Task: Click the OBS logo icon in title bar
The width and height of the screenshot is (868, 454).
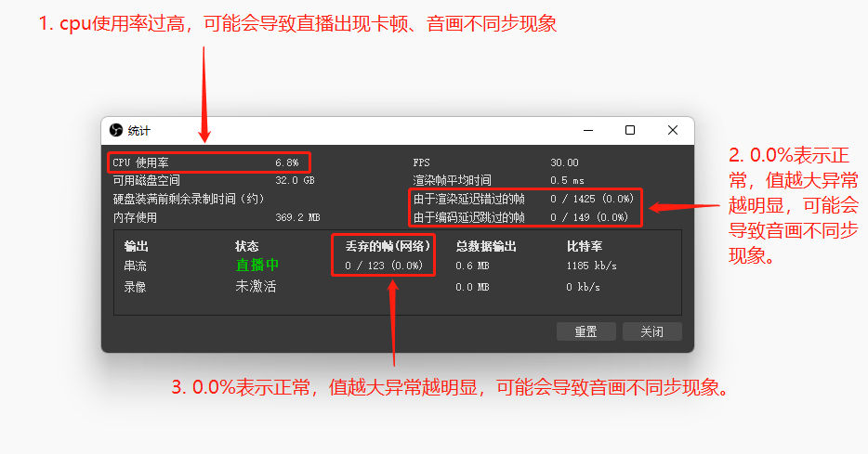Action: (x=115, y=130)
